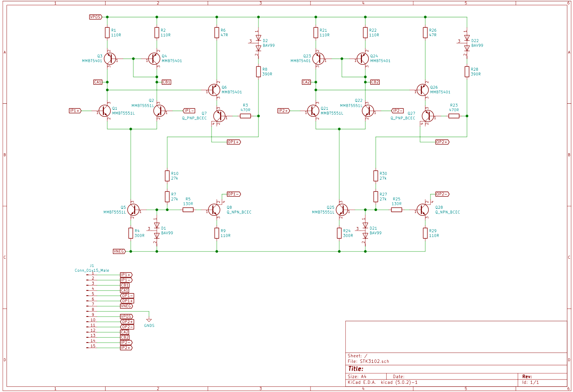Select transistor Q8 Q_NPN_BCEC symbol

coord(214,210)
